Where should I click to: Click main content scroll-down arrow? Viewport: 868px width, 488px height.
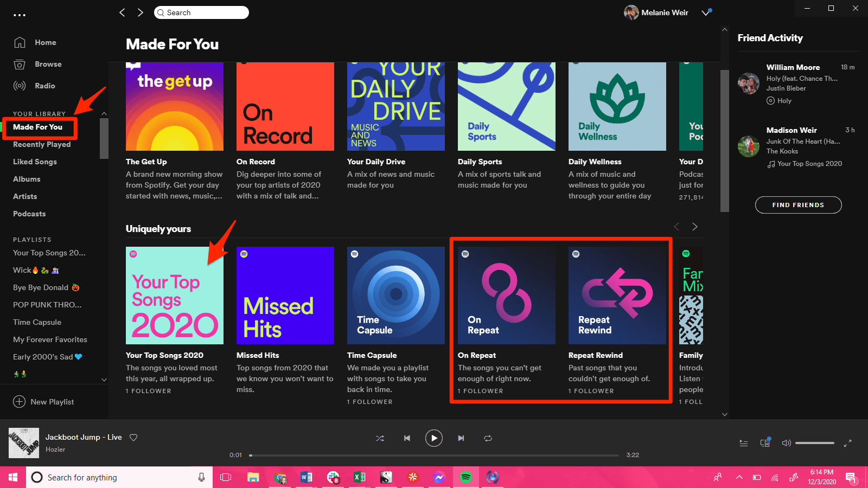(x=725, y=414)
